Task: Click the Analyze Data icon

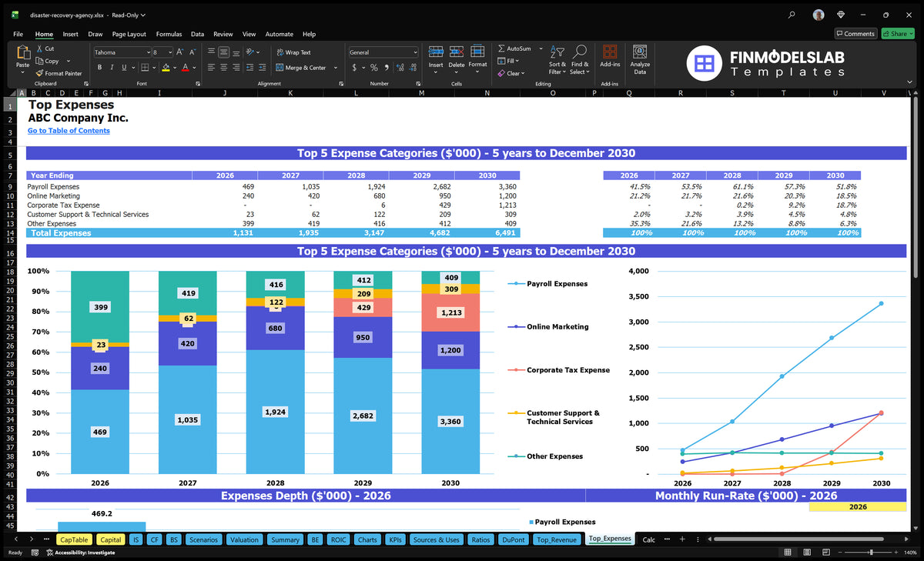Action: (x=640, y=52)
